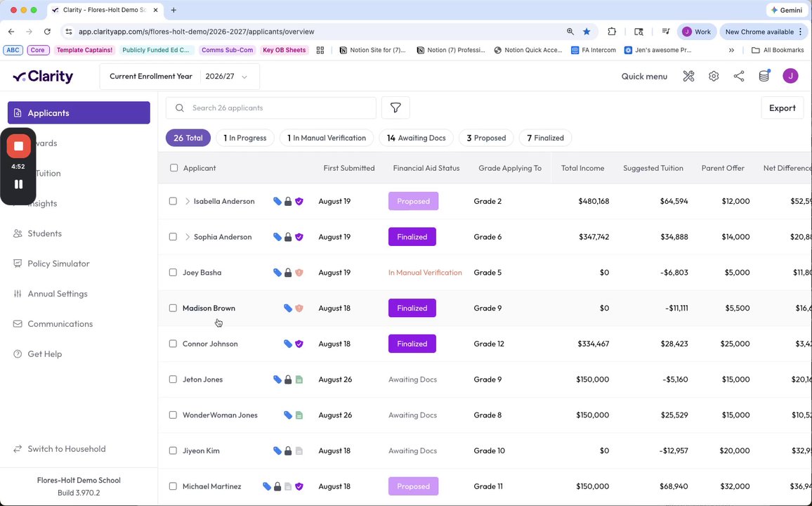This screenshot has height=506, width=812.
Task: Click the blue tag icon for Connor Johnson
Action: coord(288,344)
